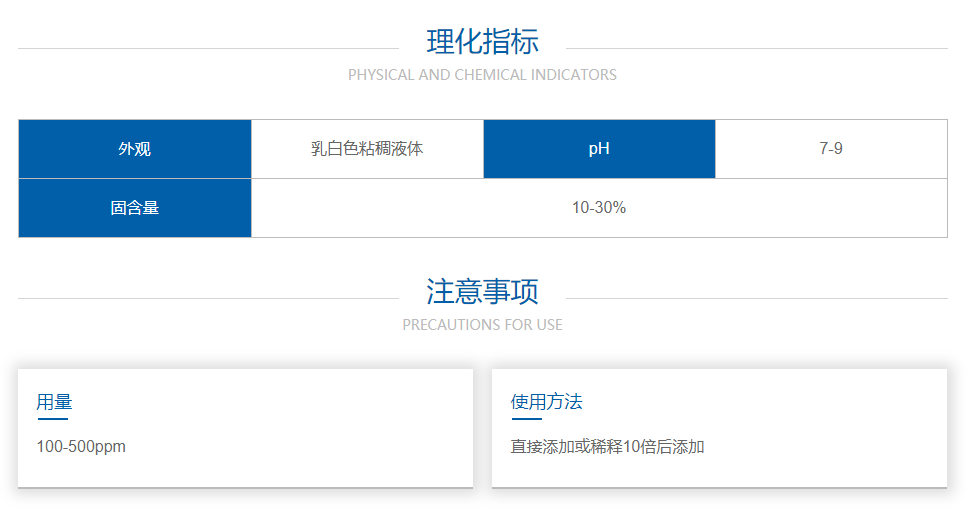Viewport: 973px width, 521px height.
Task: Select the PHYSICAL AND CHEMICAL INDICATORS subtitle
Action: coord(482,75)
